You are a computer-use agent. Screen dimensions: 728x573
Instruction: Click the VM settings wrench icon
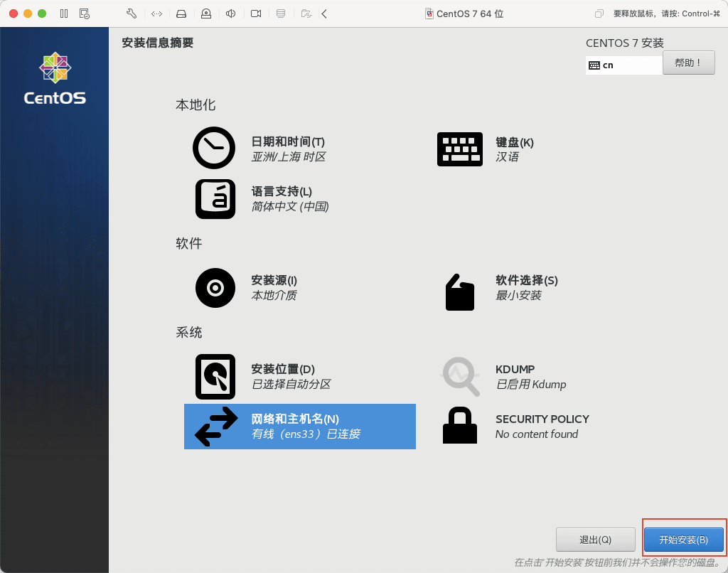tap(131, 14)
